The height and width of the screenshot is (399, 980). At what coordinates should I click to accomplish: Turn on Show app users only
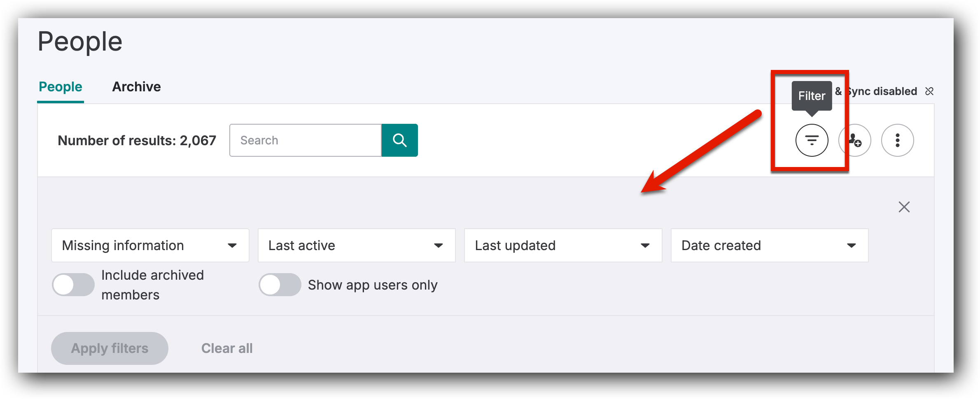[280, 285]
